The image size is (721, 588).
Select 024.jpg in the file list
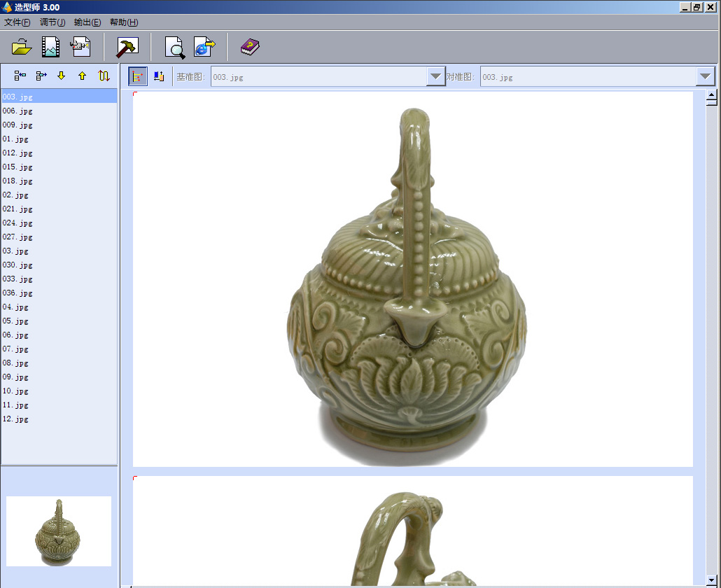(x=59, y=223)
